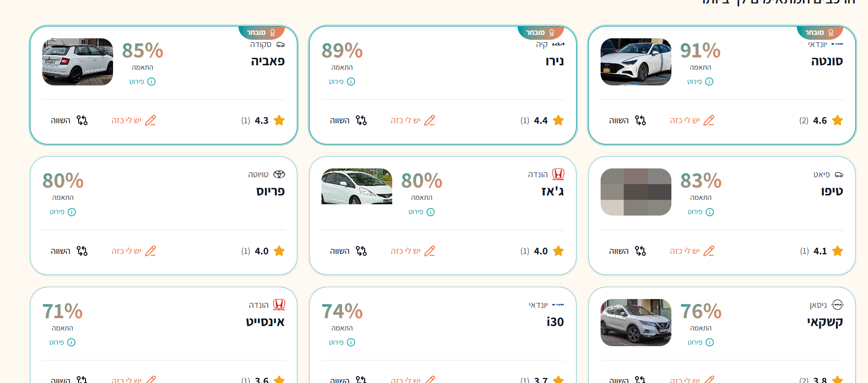This screenshot has width=868, height=383.
Task: Click the Nissan logo on the Qashqai card
Action: point(838,305)
